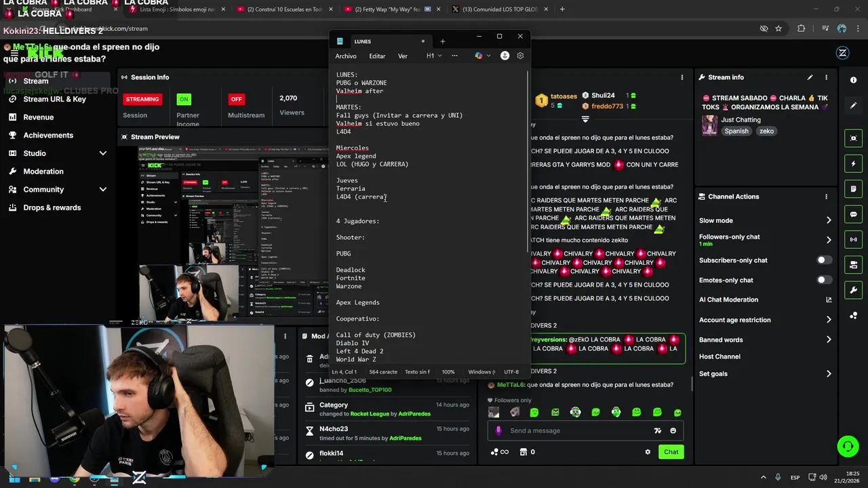The image size is (868, 488).
Task: Switch to Fetty Wap My Way tab
Action: (x=393, y=9)
